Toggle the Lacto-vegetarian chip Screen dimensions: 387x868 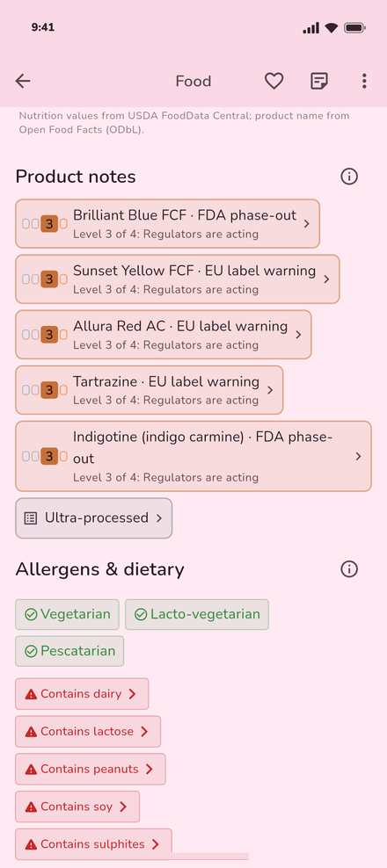coord(197,614)
